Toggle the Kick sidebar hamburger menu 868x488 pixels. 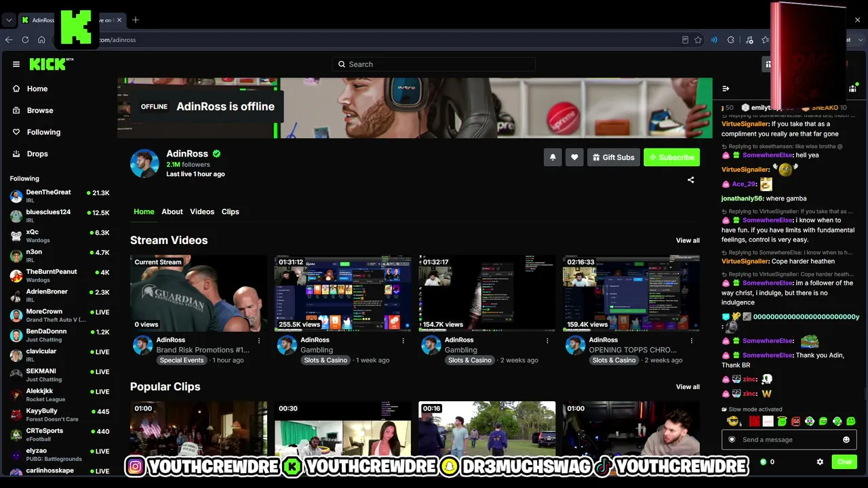point(16,64)
